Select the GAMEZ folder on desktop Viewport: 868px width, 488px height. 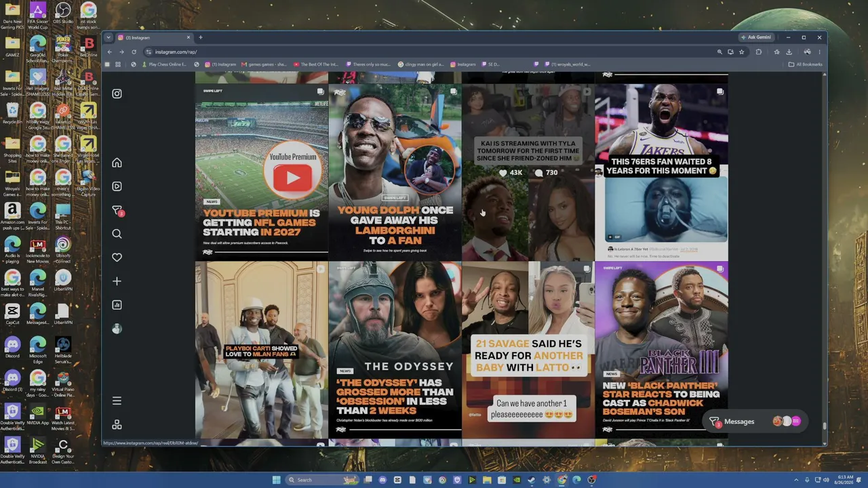pyautogui.click(x=12, y=47)
